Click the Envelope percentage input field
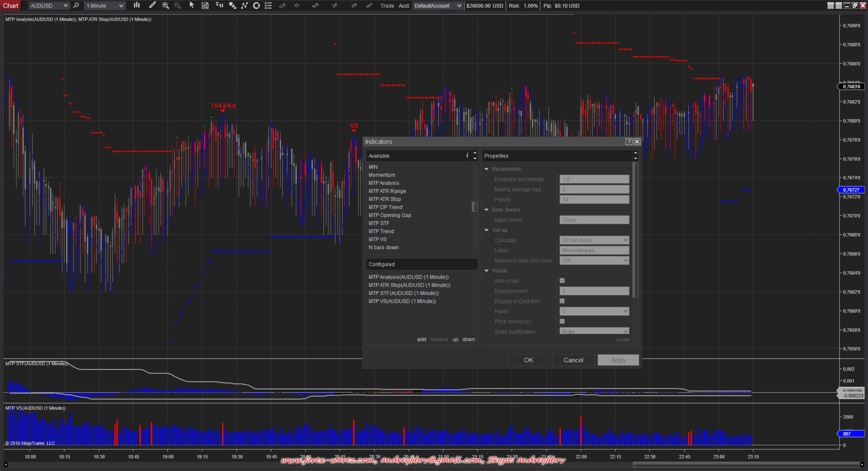This screenshot has width=868, height=471. pos(594,179)
